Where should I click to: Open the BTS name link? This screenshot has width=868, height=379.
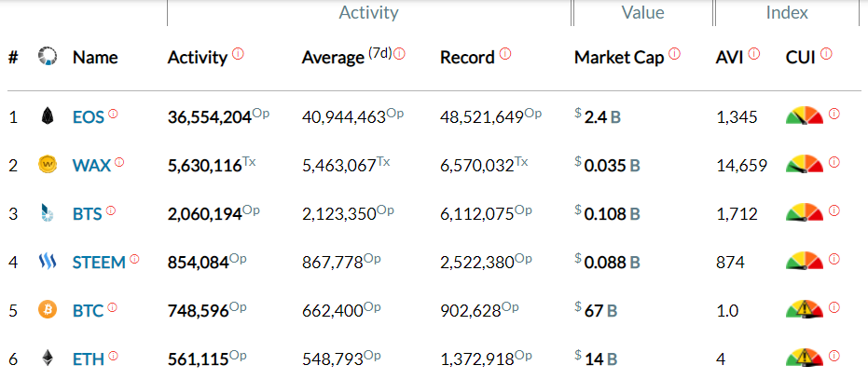88,214
